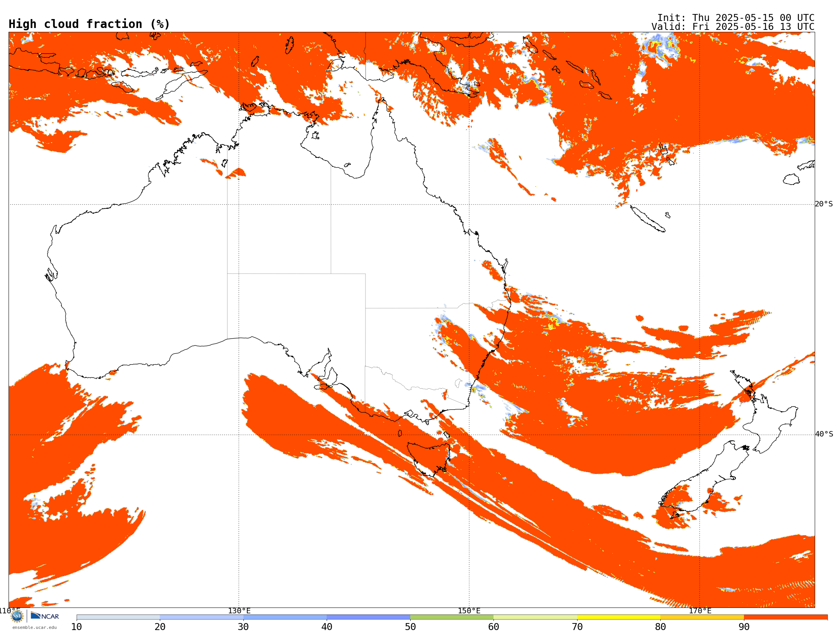Click New Caledonia island outline
This screenshot has width=840, height=632.
647,219
